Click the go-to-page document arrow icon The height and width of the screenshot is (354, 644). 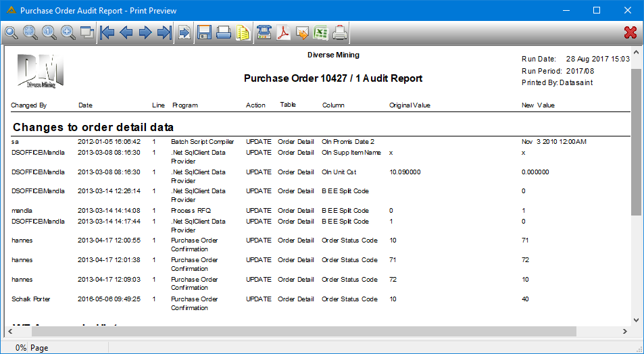184,33
